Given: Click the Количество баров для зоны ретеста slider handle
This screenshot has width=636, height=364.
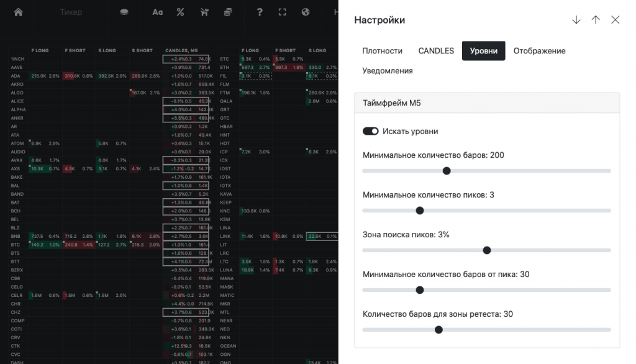Looking at the screenshot, I should [x=438, y=330].
